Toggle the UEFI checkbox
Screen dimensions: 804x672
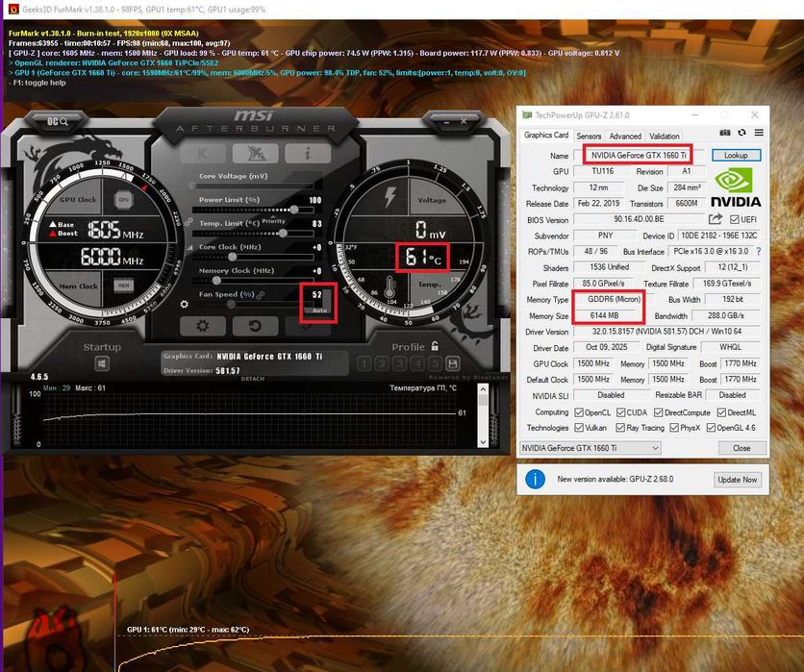pyautogui.click(x=734, y=220)
